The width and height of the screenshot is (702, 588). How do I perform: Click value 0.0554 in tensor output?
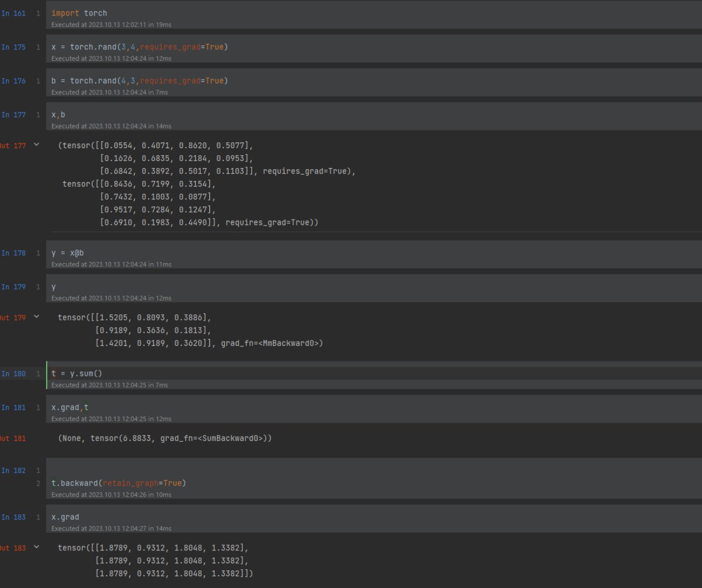click(x=118, y=146)
